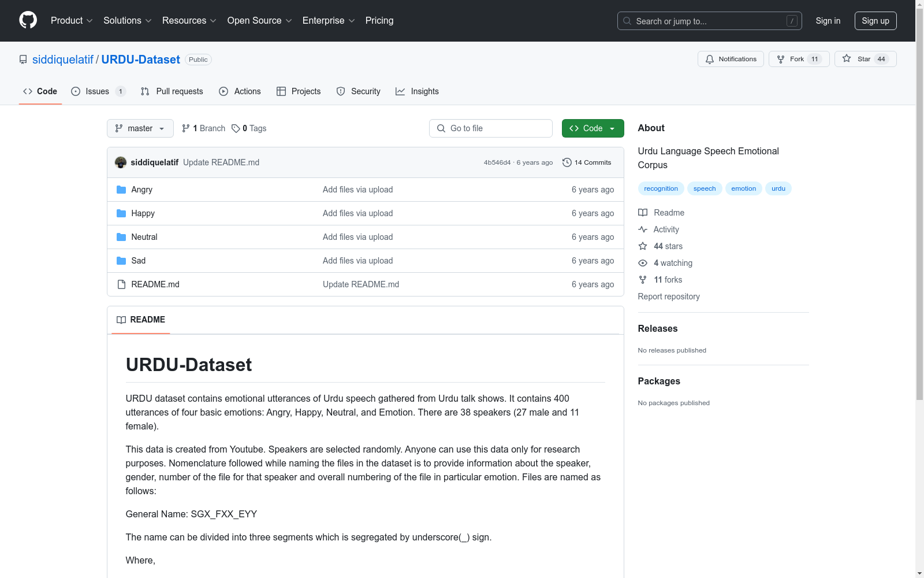Expand the Enterprise menu
The width and height of the screenshot is (924, 578).
329,20
